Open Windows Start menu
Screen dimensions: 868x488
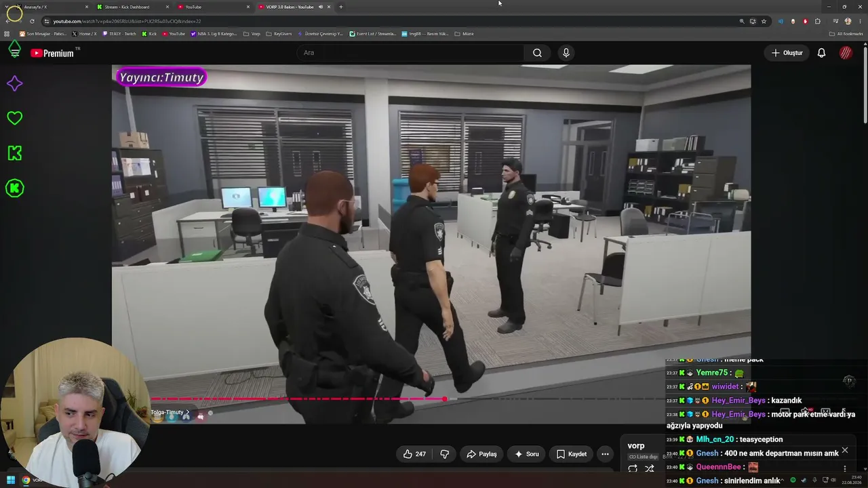click(x=11, y=481)
